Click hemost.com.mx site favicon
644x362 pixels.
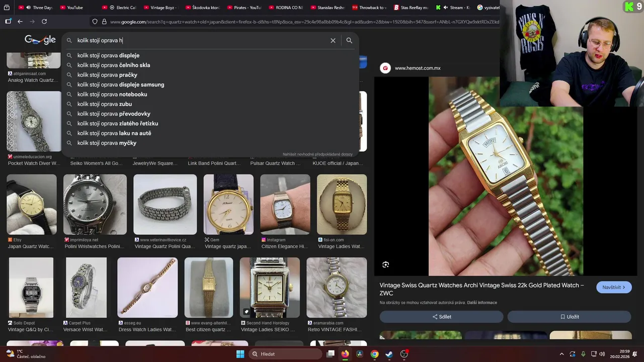tap(385, 68)
